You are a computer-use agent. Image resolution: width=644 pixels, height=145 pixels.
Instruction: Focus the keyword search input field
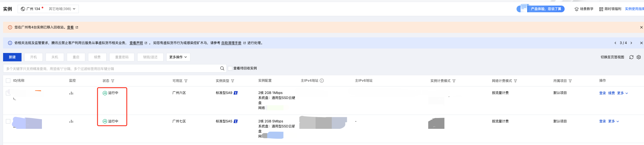tap(112, 69)
